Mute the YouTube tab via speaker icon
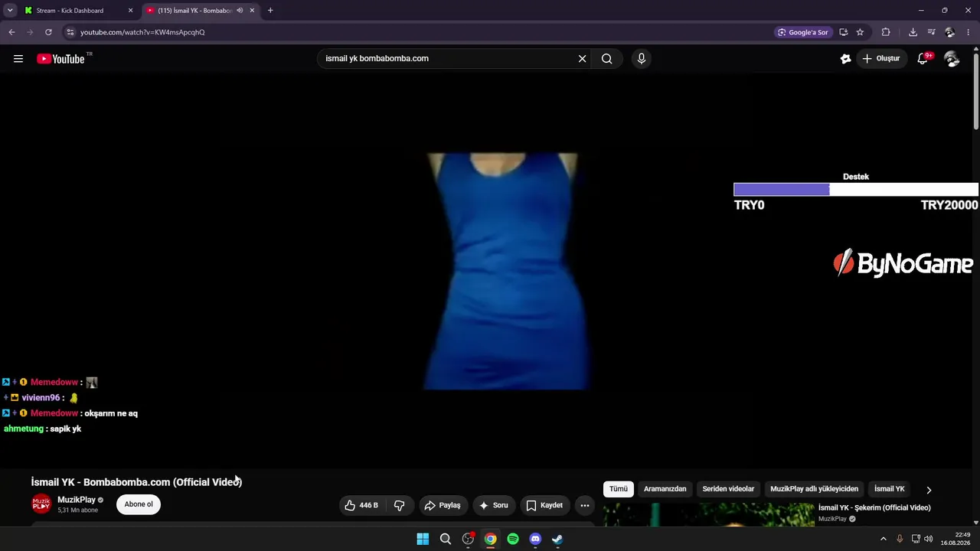 click(240, 11)
